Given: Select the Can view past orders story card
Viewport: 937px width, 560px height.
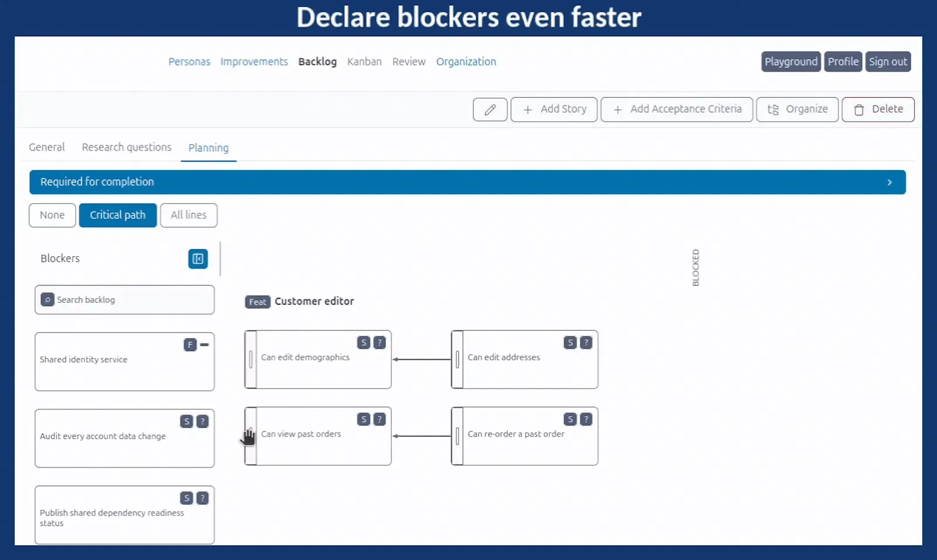Looking at the screenshot, I should 318,436.
